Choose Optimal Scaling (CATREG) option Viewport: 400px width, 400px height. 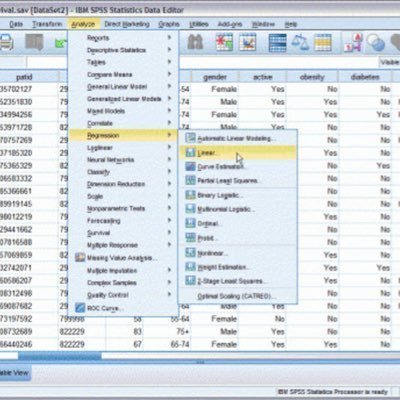238,296
